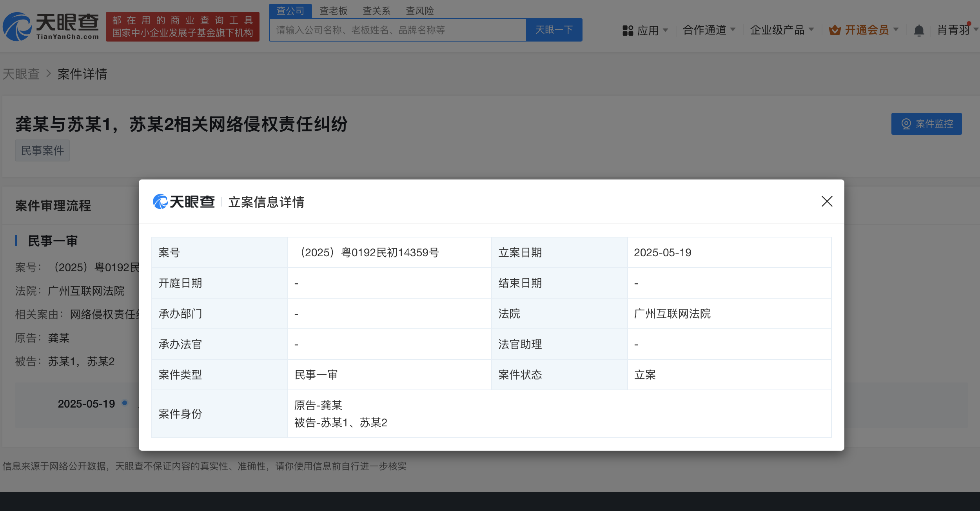Click the 案件详情 breadcrumb

click(82, 74)
